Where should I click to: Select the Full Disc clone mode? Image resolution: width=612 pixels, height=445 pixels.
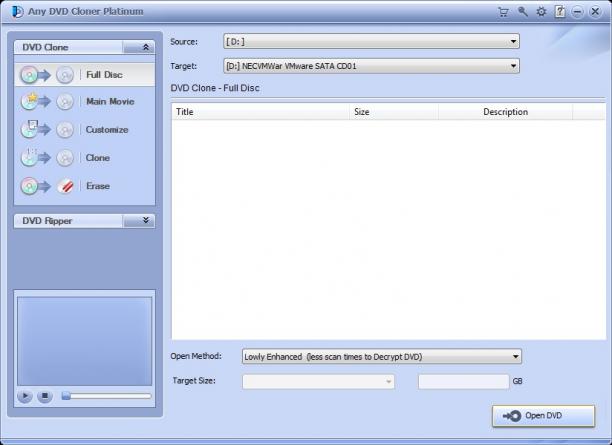(85, 75)
